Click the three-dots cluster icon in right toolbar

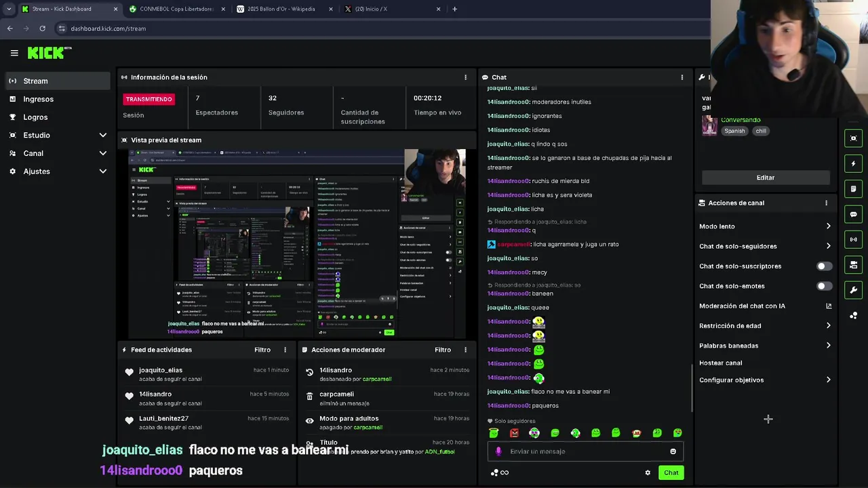tap(853, 315)
